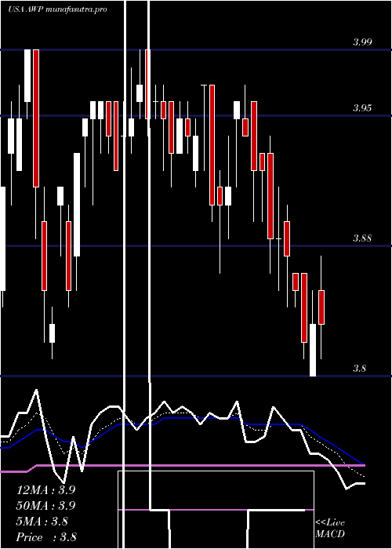Click the USA AWP munafasutra.pro title
The image size is (392, 549).
click(57, 9)
